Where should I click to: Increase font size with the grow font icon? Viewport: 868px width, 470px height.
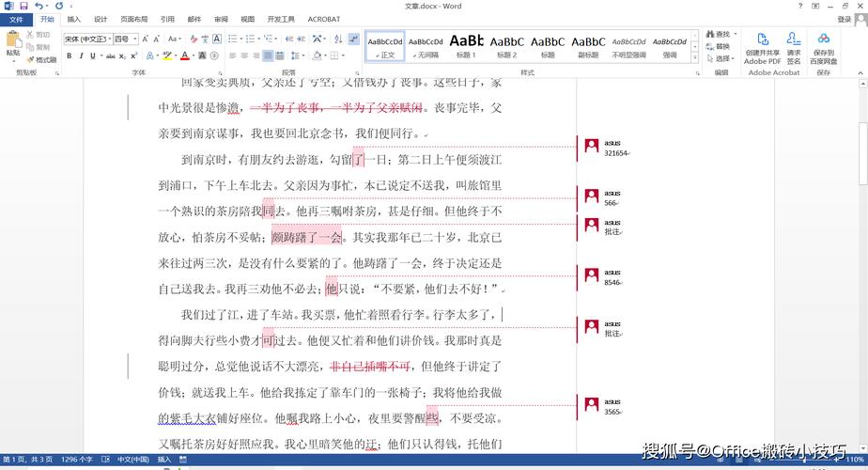click(x=145, y=39)
